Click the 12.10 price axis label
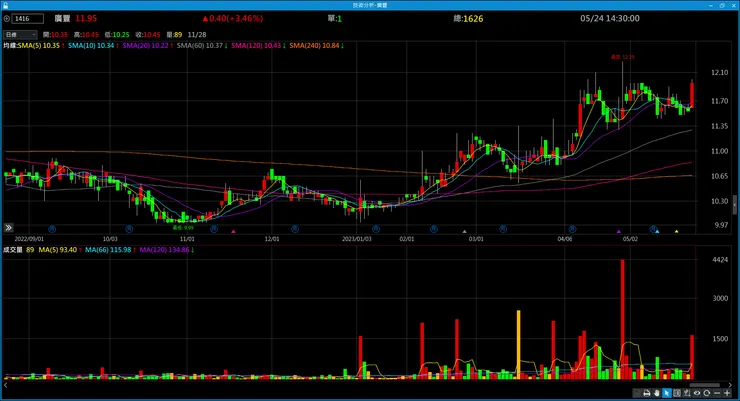Viewport: 740px width, 401px height. (x=719, y=72)
